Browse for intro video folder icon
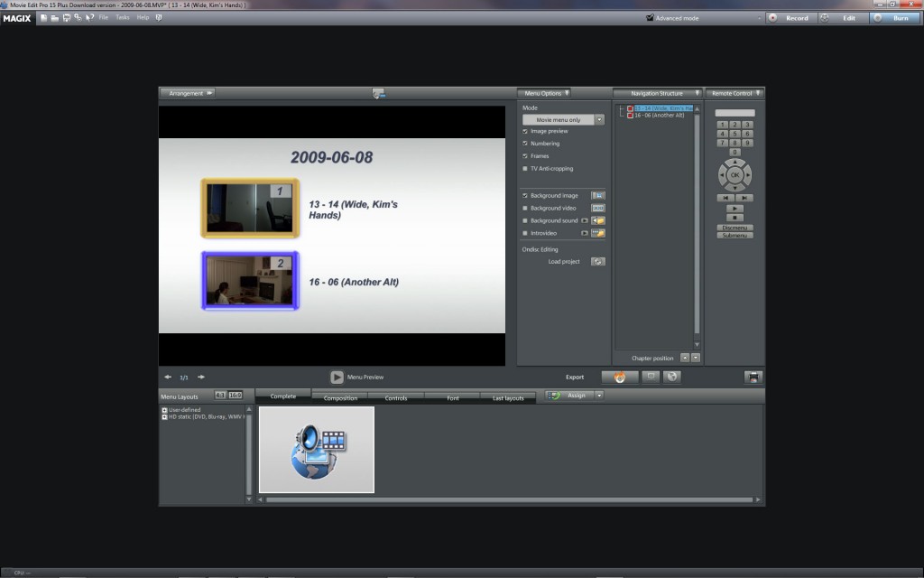This screenshot has height=578, width=924. (x=597, y=233)
